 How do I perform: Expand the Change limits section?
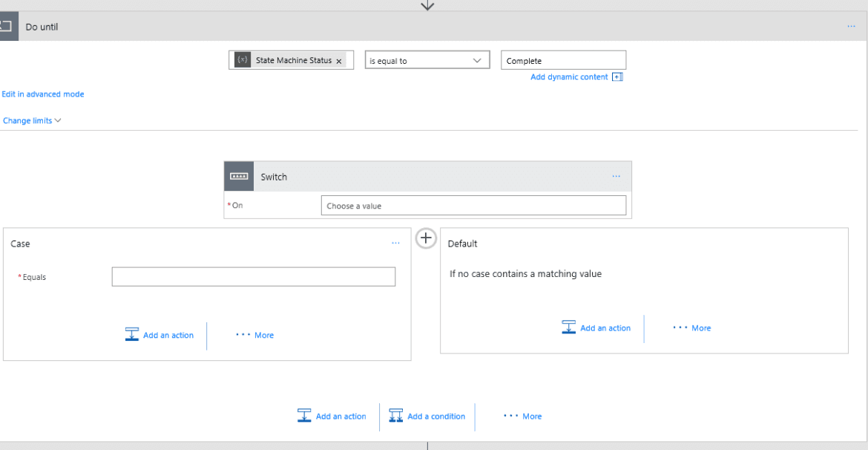(x=32, y=120)
